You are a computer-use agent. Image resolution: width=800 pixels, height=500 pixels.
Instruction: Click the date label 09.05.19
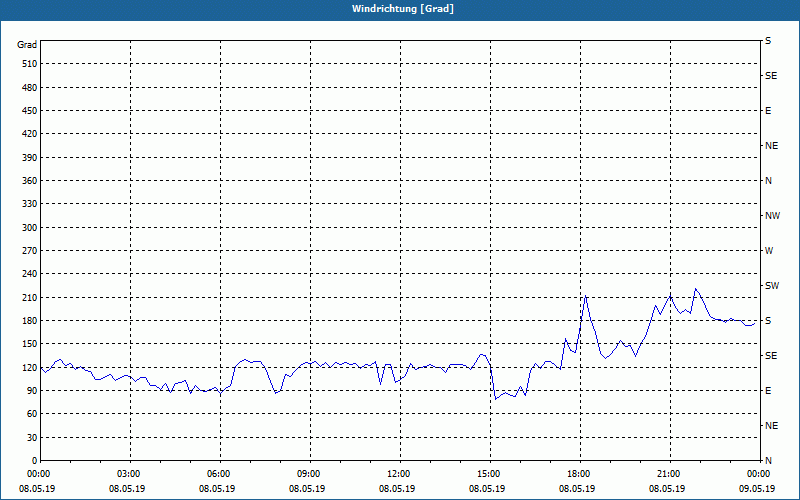(757, 488)
